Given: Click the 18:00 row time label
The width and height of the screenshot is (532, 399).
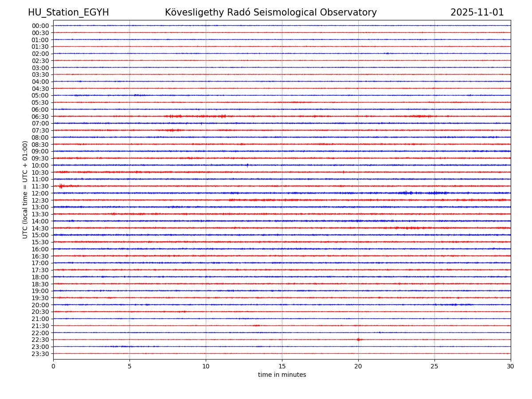Looking at the screenshot, I should 40,277.
